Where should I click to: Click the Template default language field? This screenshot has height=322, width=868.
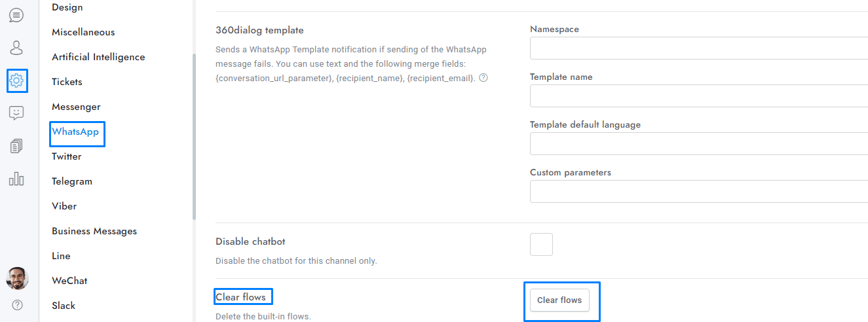tap(698, 144)
